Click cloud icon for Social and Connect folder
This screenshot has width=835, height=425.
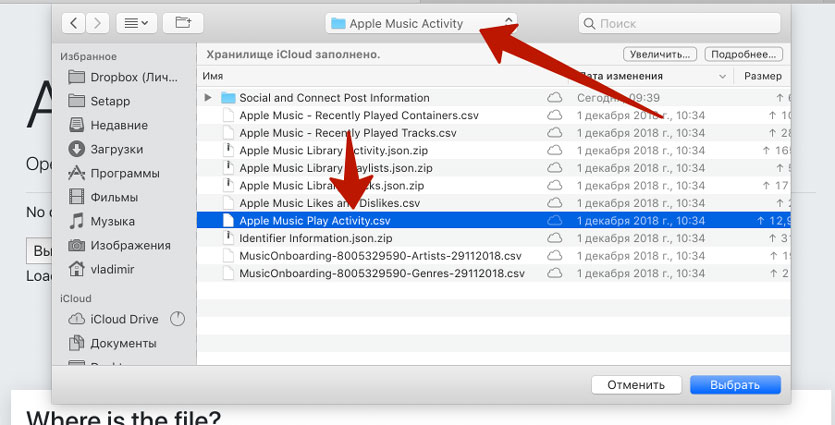554,97
